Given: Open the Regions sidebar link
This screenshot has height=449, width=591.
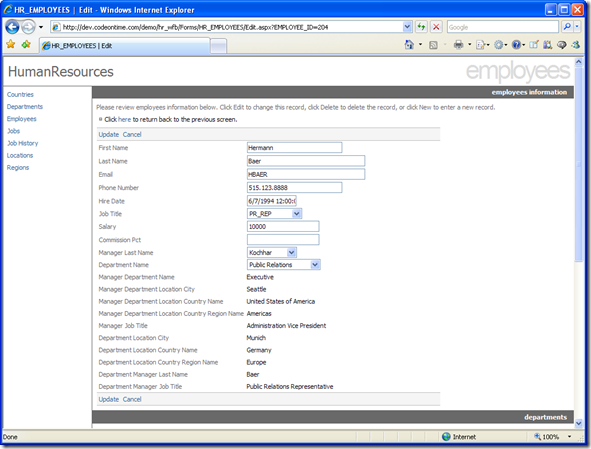Looking at the screenshot, I should coord(18,167).
